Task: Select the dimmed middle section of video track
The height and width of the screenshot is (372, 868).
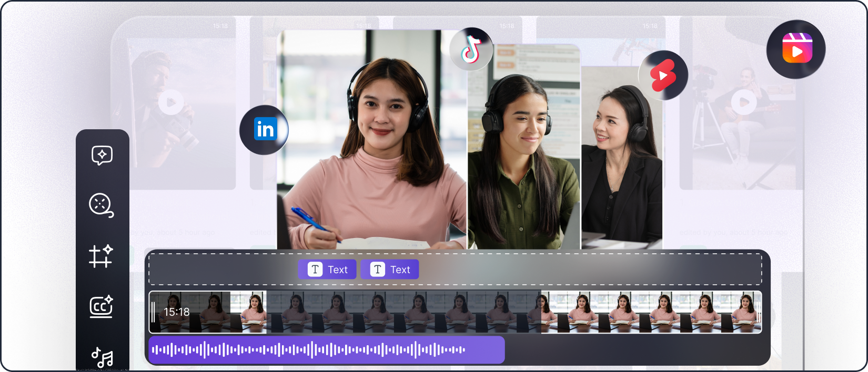Action: [x=403, y=312]
